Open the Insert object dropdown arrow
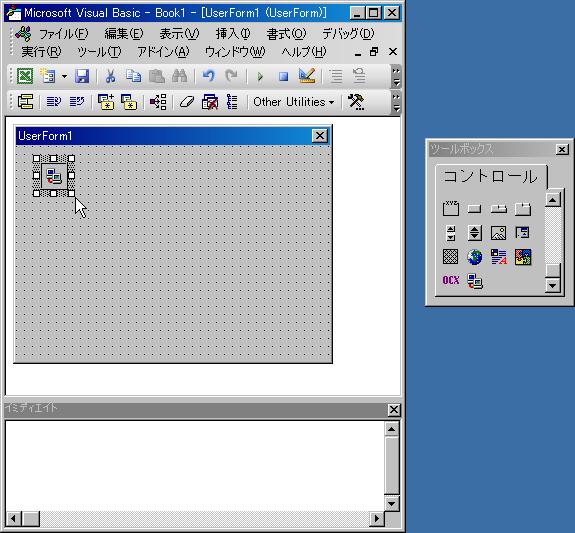 tap(65, 76)
